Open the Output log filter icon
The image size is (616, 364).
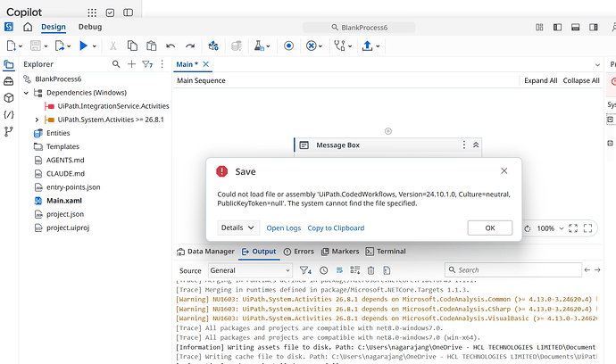click(305, 270)
